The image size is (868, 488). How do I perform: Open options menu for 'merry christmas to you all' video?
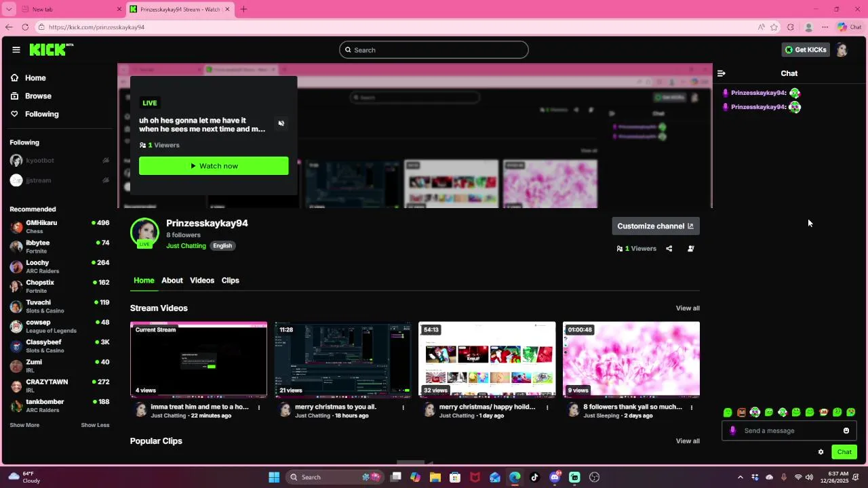403,407
